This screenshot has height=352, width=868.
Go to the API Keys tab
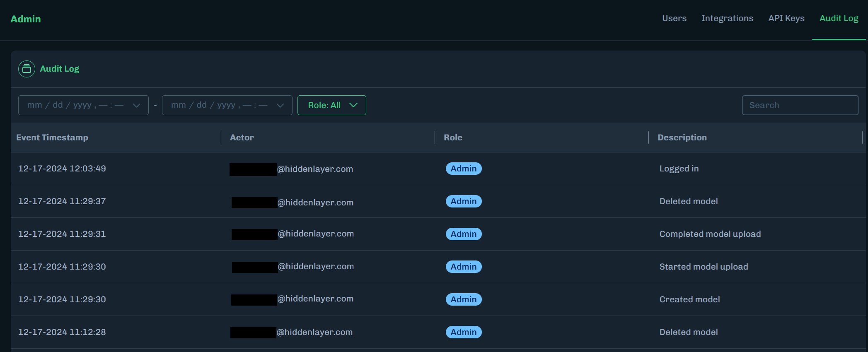786,18
